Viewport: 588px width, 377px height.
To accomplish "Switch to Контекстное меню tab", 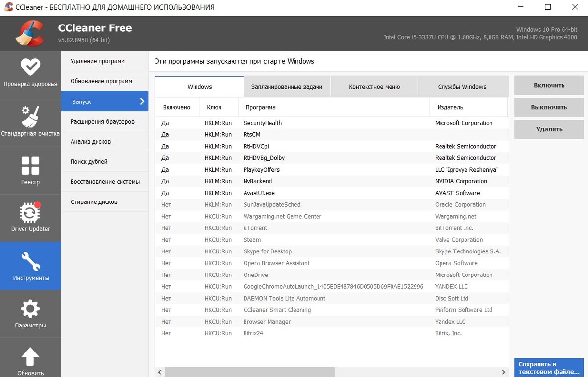I will tap(374, 87).
